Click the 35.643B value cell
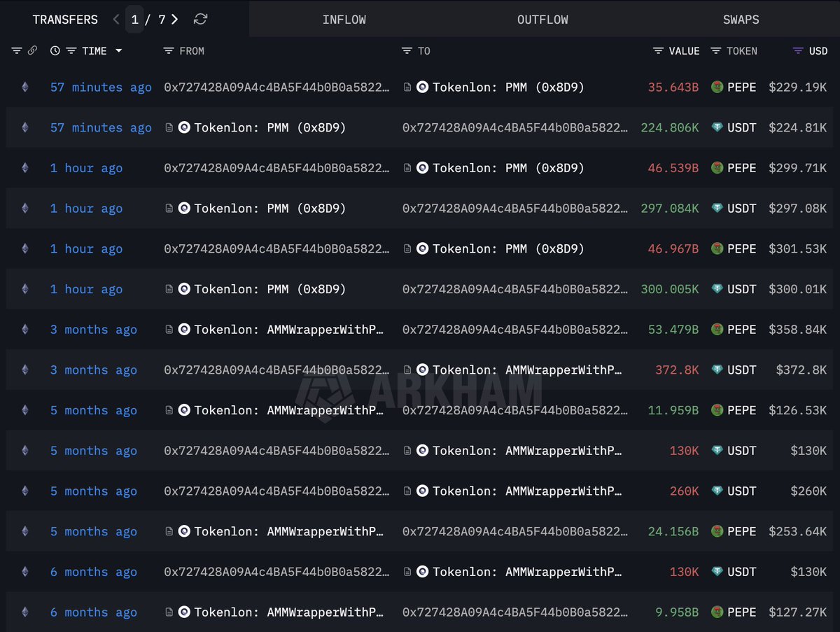840x632 pixels. 673,87
